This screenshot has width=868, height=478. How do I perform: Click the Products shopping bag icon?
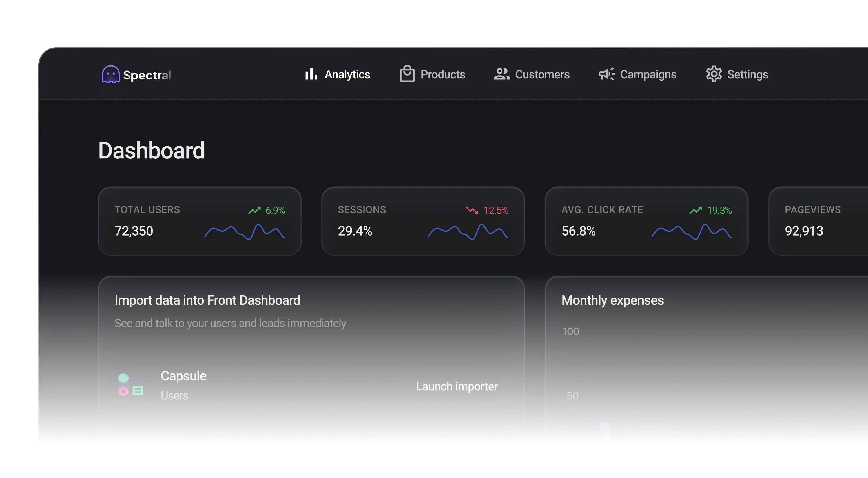(407, 74)
